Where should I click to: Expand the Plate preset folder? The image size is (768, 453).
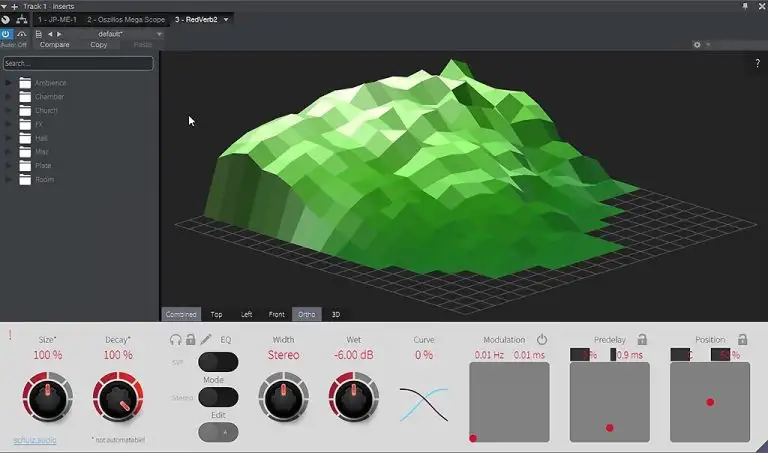coord(8,166)
